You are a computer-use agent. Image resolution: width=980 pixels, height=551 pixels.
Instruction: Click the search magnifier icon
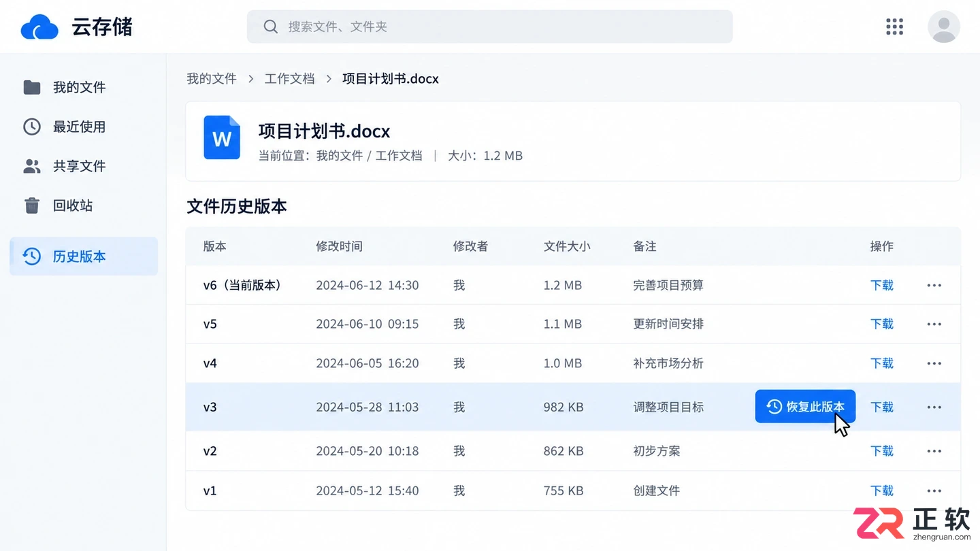click(271, 27)
